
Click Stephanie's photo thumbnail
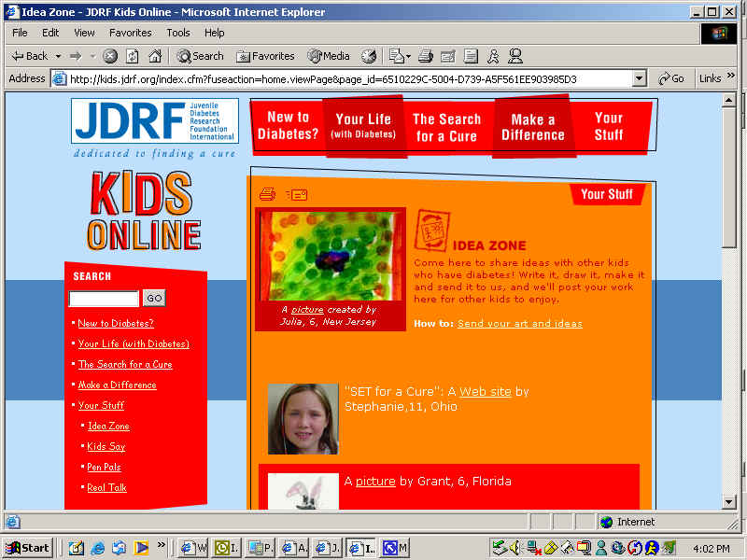(303, 419)
